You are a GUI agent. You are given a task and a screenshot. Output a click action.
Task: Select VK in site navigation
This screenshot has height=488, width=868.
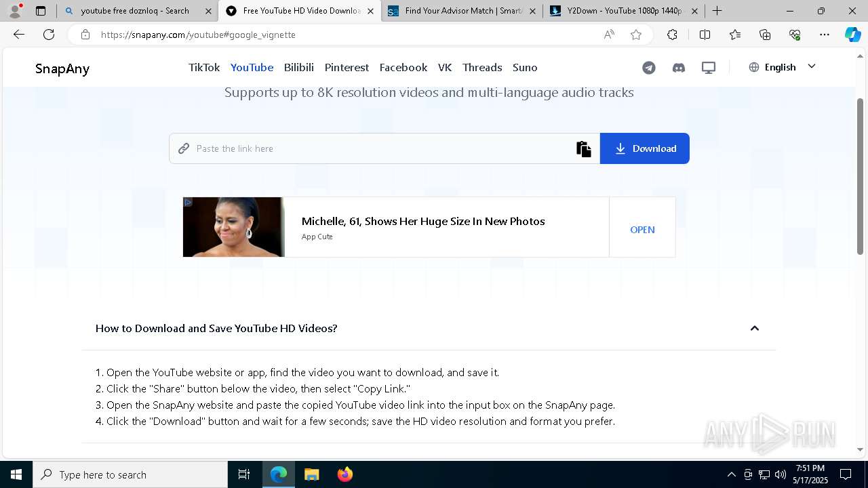tap(445, 67)
